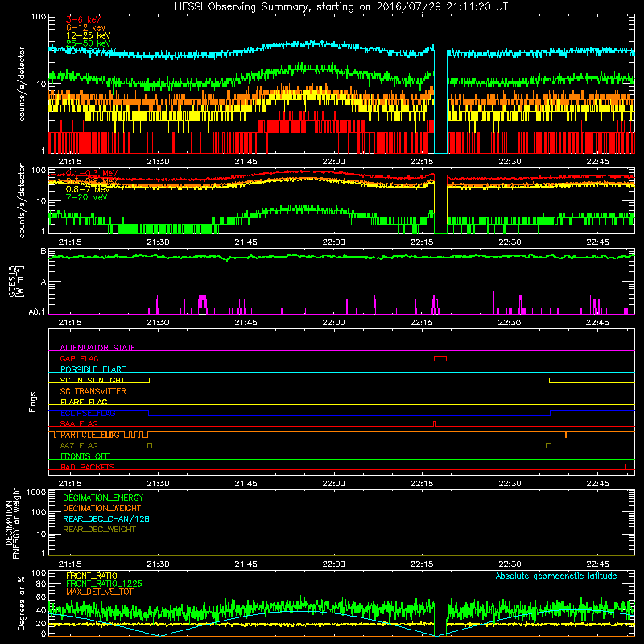Click the FRONTS_OFF flag label
The width and height of the screenshot is (644, 644).
coord(85,456)
